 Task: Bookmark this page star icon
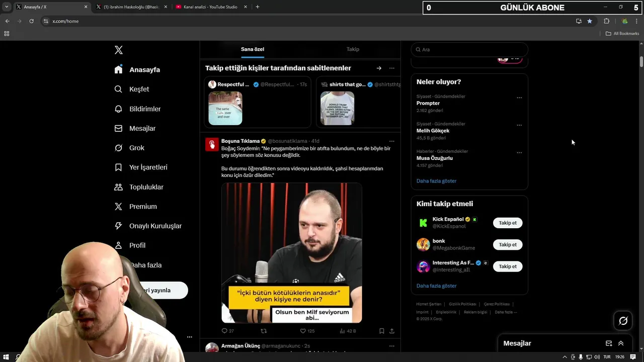pyautogui.click(x=590, y=21)
